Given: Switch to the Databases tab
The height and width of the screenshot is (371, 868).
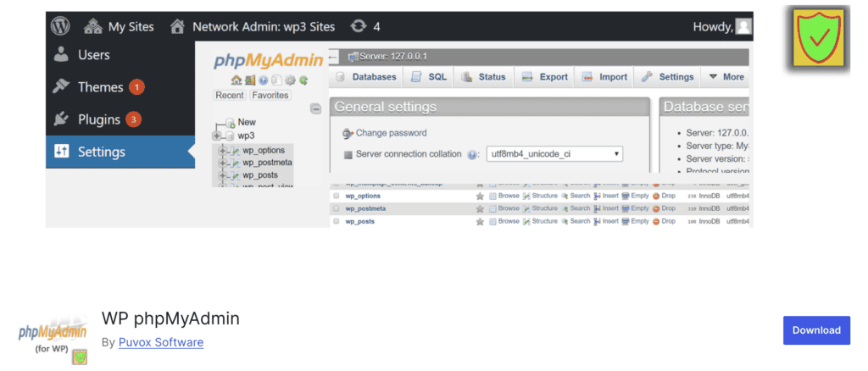Looking at the screenshot, I should coord(366,77).
